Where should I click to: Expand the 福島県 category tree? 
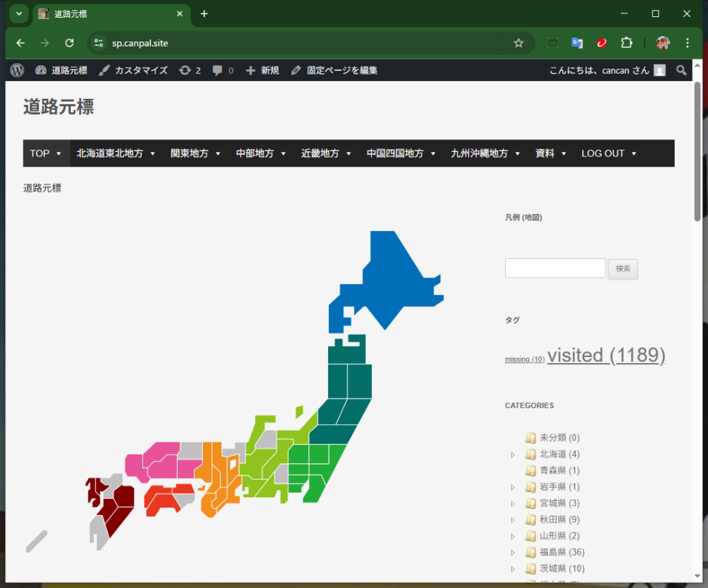click(513, 553)
